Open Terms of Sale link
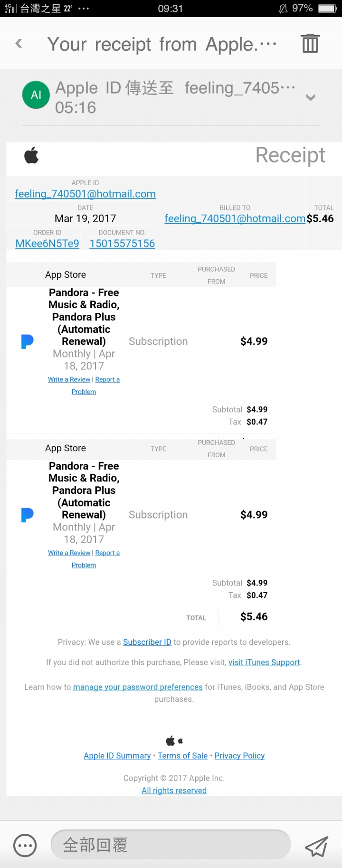 point(182,755)
